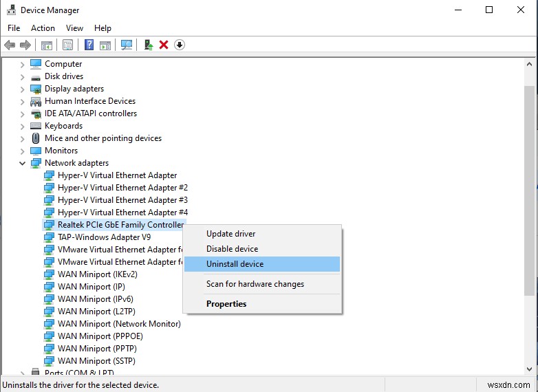The image size is (538, 392).
Task: Select WAN Miniport (Network Monitor)
Action: point(119,324)
